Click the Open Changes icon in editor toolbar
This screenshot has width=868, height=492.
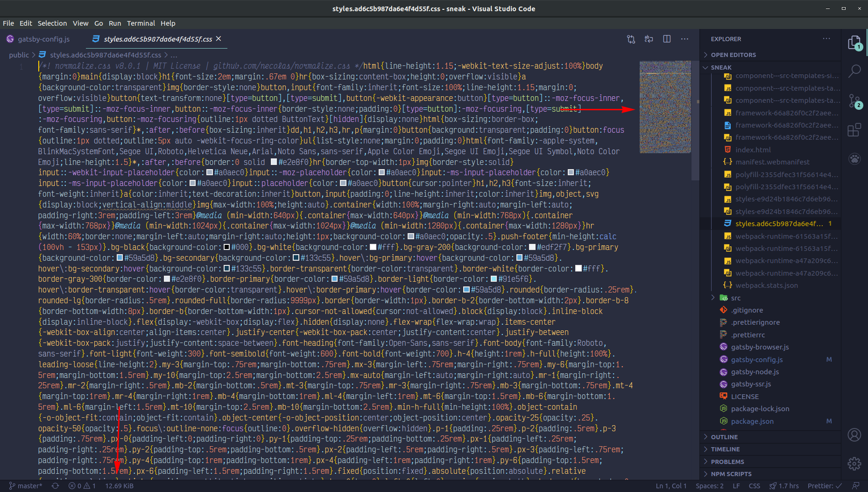631,39
